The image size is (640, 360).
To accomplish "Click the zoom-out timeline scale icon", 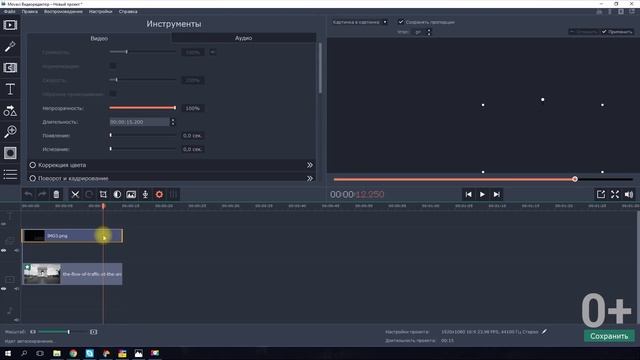I will (33, 332).
